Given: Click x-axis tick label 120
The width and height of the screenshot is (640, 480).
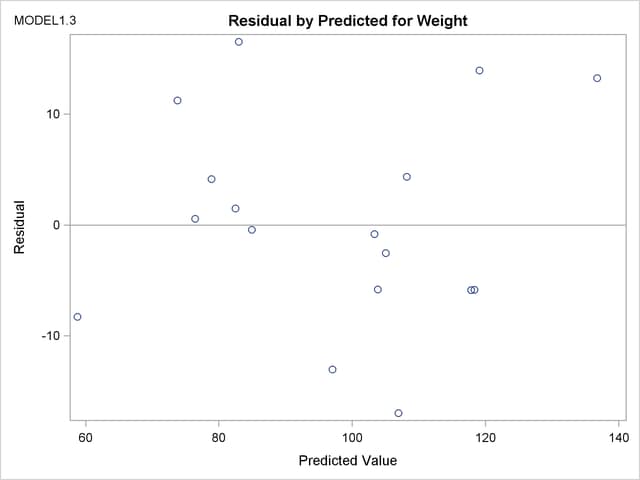Looking at the screenshot, I should (x=485, y=437).
